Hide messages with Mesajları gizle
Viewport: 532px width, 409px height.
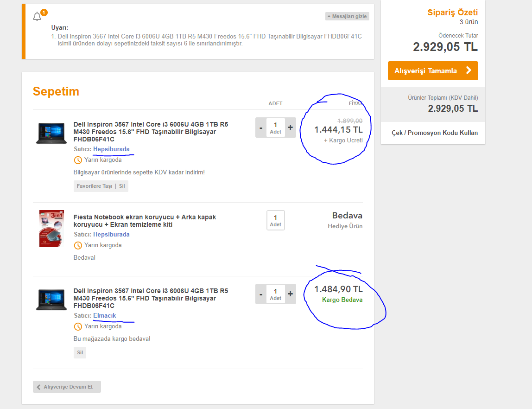pos(347,16)
